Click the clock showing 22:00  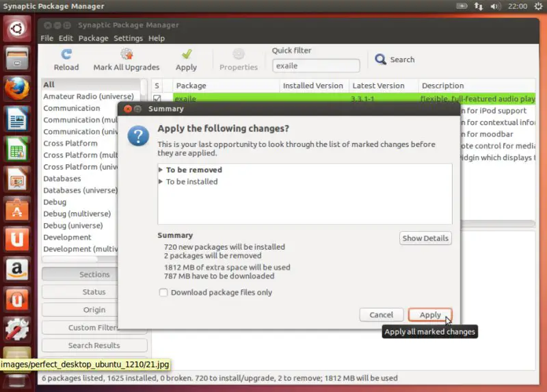tap(518, 6)
